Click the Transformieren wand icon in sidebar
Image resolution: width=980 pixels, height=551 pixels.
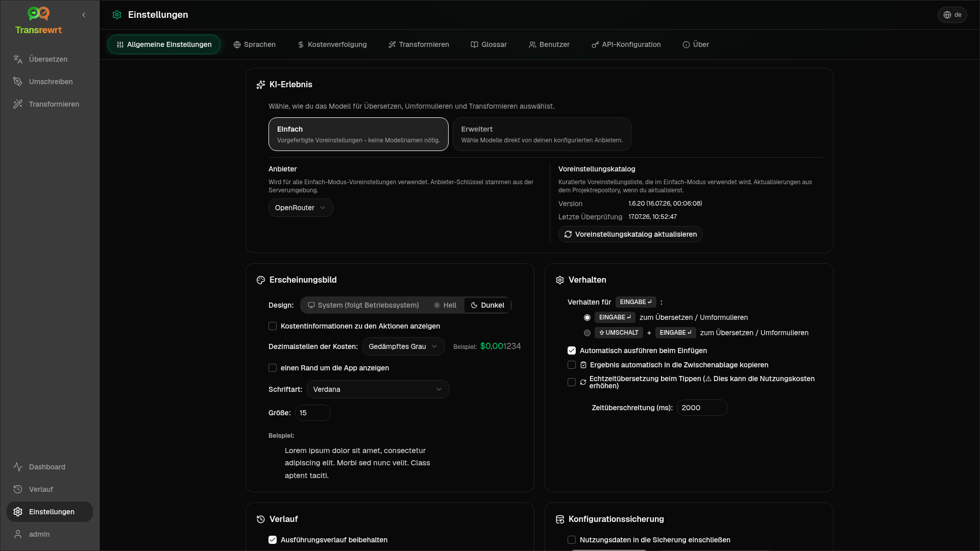pos(18,104)
